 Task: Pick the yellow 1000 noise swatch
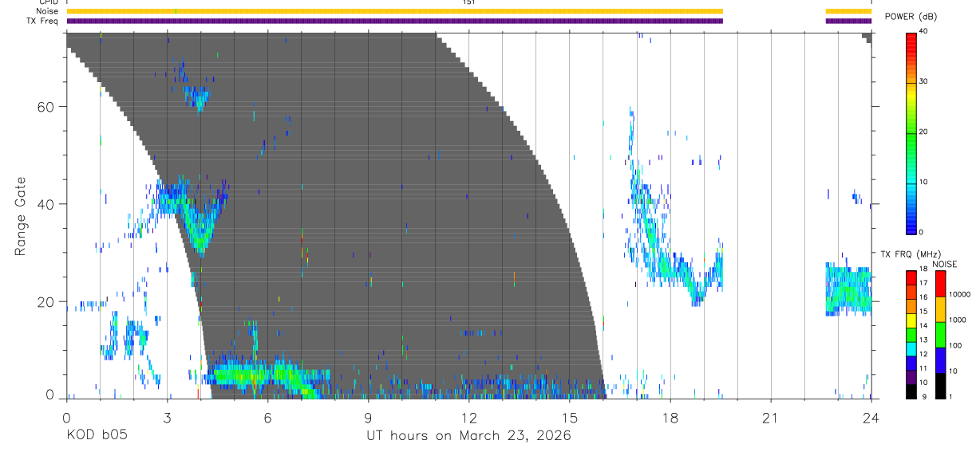tap(940, 309)
